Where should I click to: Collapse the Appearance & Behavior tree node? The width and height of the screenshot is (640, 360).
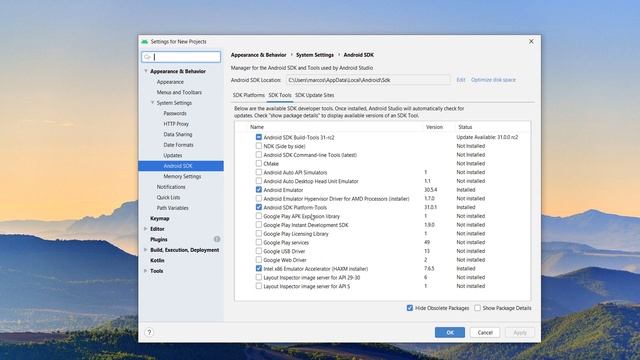[146, 71]
